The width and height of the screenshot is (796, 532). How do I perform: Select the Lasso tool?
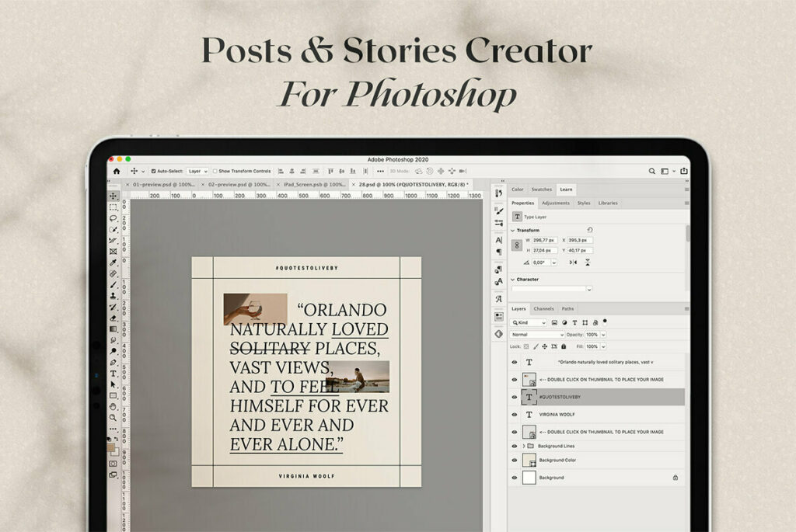[113, 218]
